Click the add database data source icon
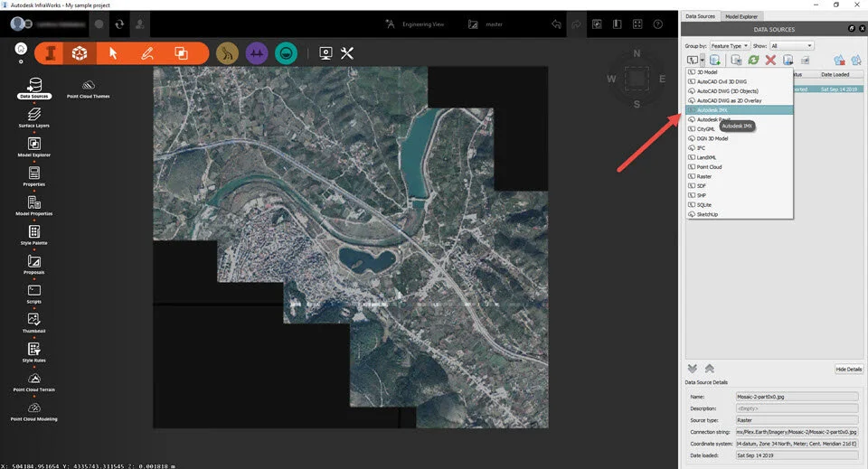The height and width of the screenshot is (469, 868). click(x=715, y=60)
